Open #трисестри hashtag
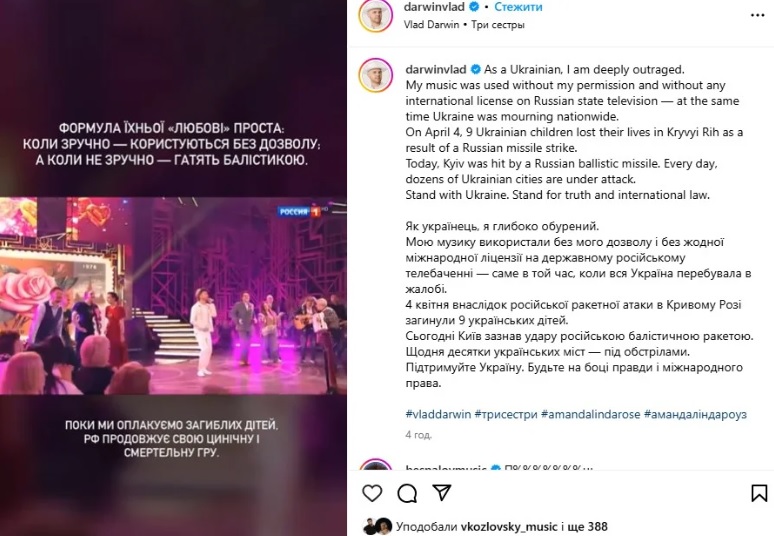 click(x=505, y=414)
